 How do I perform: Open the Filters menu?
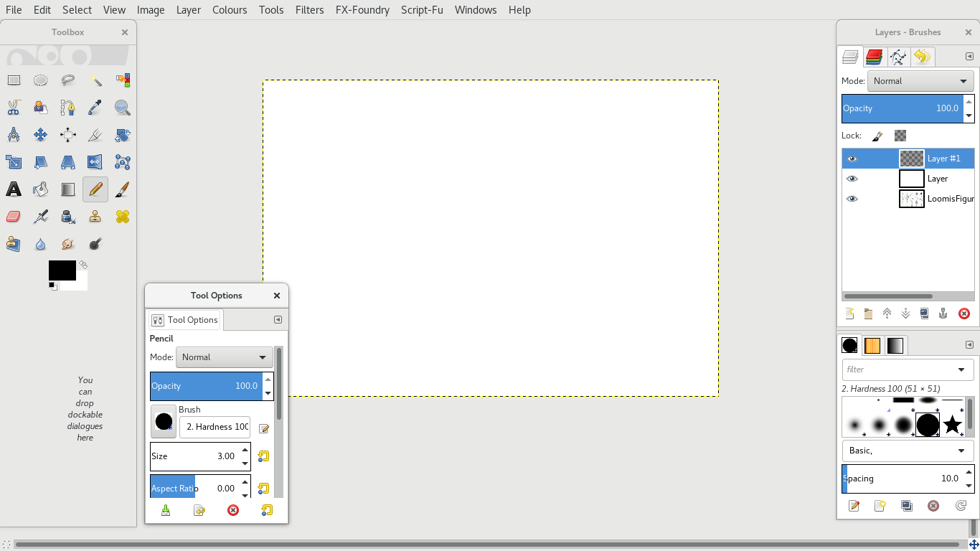309,10
